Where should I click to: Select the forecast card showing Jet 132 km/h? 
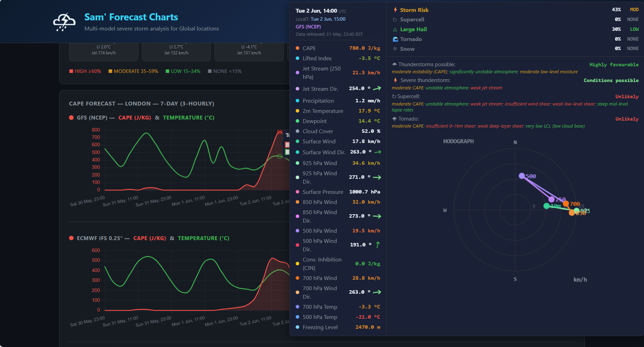click(x=176, y=52)
